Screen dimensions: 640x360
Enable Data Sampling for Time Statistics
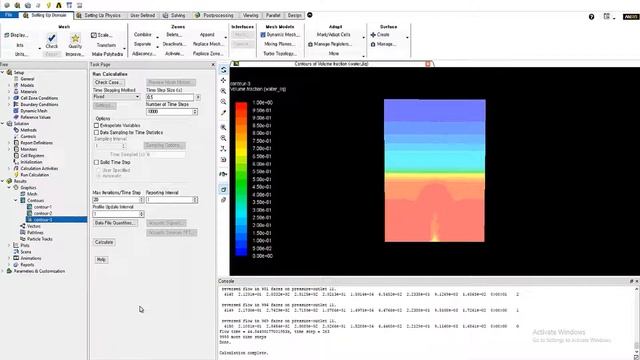(x=96, y=133)
